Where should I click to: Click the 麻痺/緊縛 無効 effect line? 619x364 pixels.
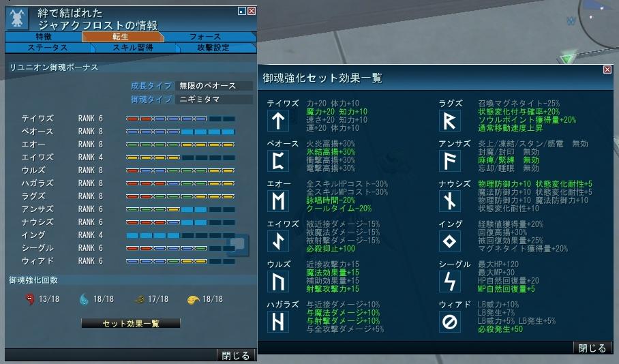(x=509, y=160)
